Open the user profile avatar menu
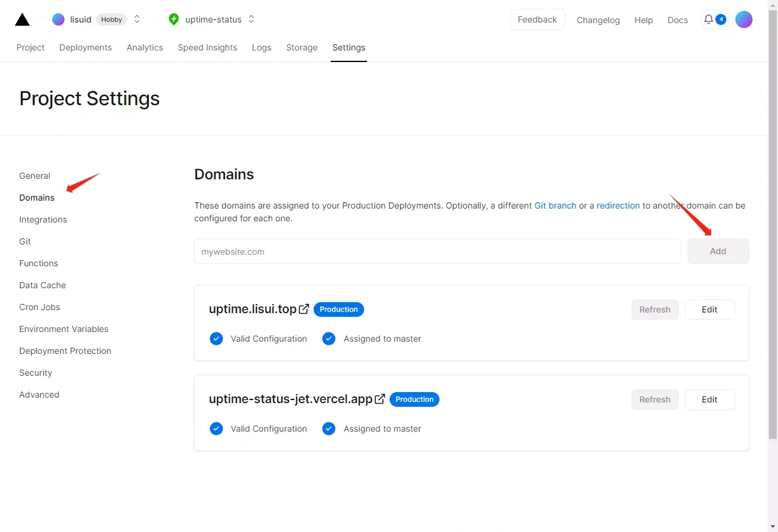778x532 pixels. pyautogui.click(x=744, y=19)
